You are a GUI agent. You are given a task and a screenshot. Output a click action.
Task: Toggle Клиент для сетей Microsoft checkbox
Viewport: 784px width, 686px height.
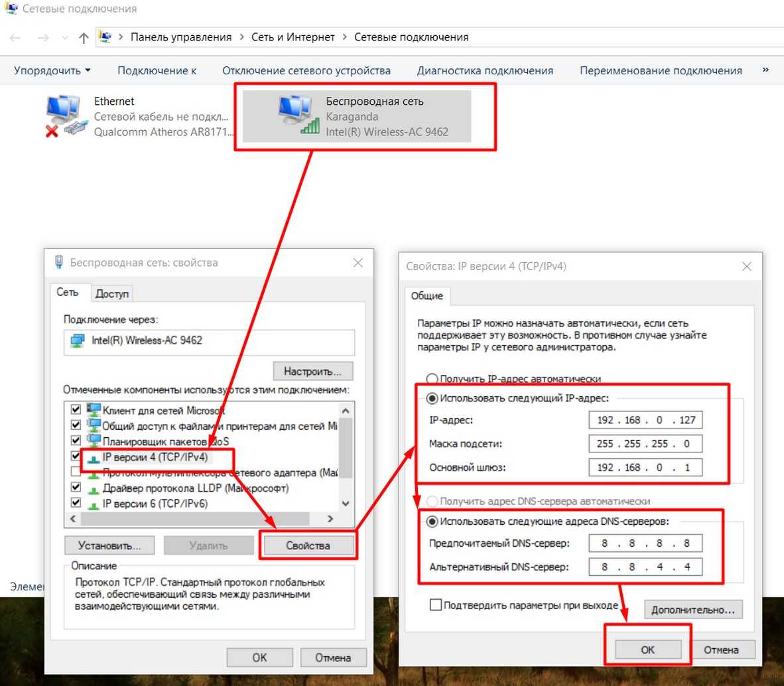tap(76, 409)
